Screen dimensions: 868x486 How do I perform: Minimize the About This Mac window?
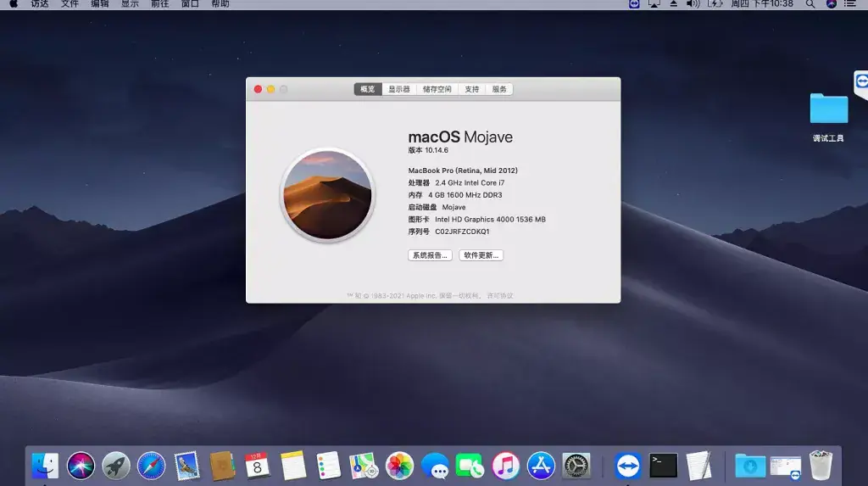coord(270,89)
